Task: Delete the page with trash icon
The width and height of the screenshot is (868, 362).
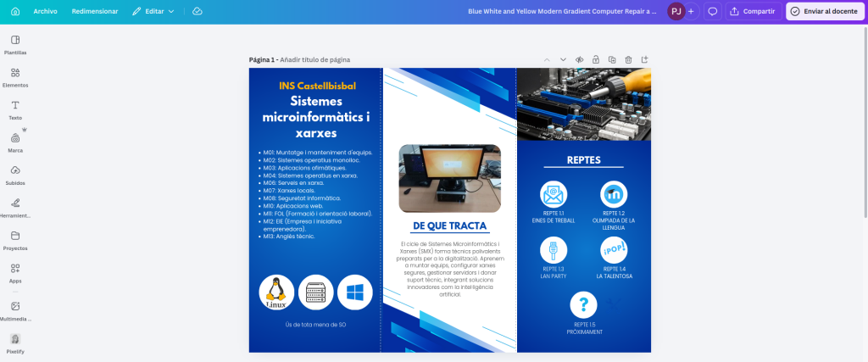Action: tap(628, 59)
